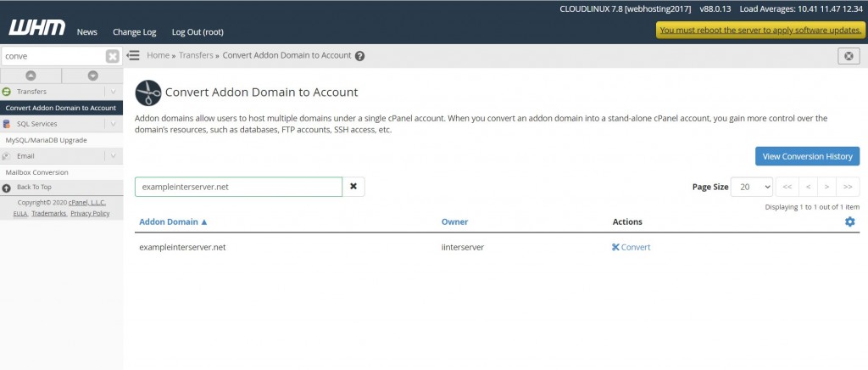Clear the sidebar search box

[113, 56]
